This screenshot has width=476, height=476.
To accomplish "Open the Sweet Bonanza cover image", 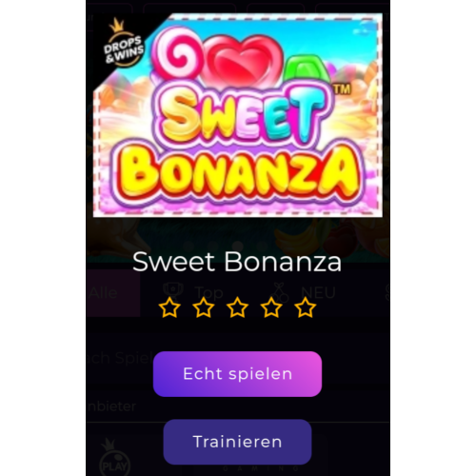I will [237, 115].
